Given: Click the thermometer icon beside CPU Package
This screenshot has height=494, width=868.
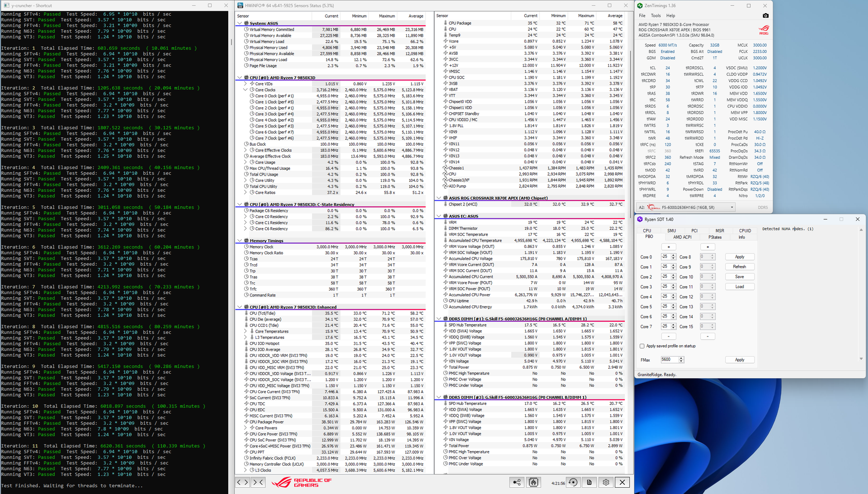Looking at the screenshot, I should (x=445, y=23).
